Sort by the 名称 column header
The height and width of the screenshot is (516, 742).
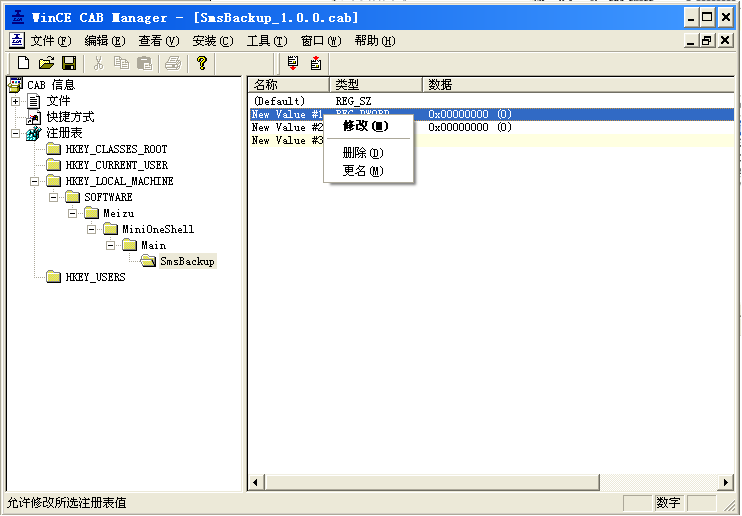coord(288,85)
